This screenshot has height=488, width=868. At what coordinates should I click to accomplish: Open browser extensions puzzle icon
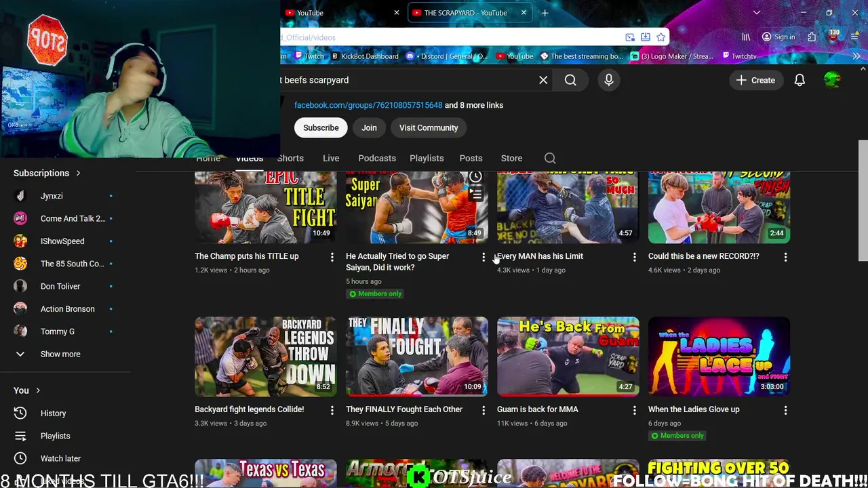[x=812, y=37]
